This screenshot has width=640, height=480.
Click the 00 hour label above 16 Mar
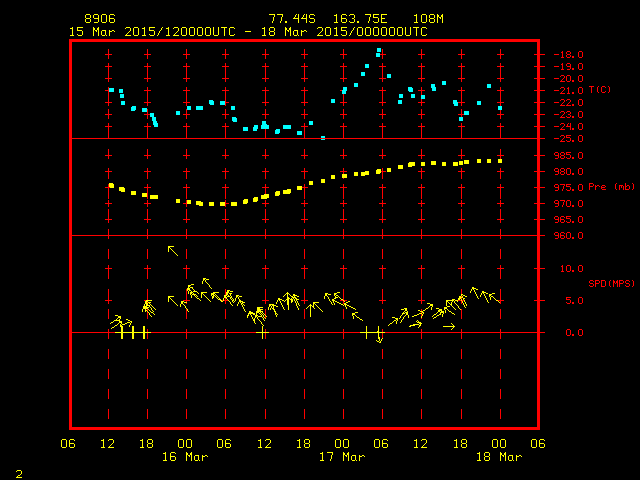(x=185, y=444)
